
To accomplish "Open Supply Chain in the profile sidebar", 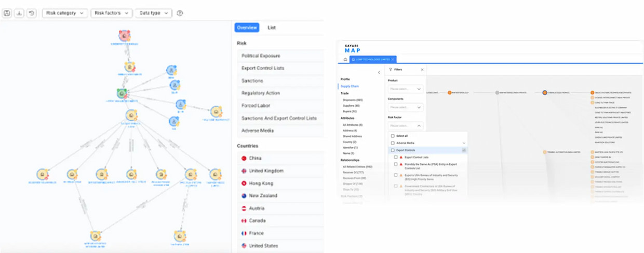I will coord(350,86).
